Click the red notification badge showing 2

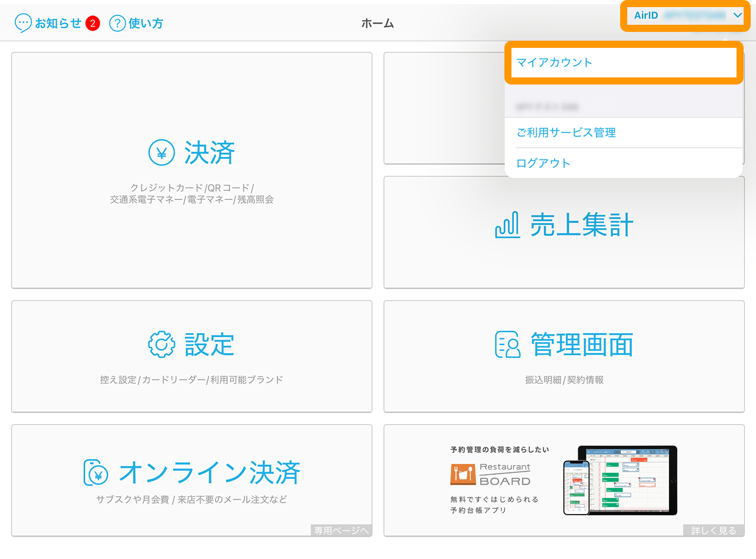tap(93, 23)
